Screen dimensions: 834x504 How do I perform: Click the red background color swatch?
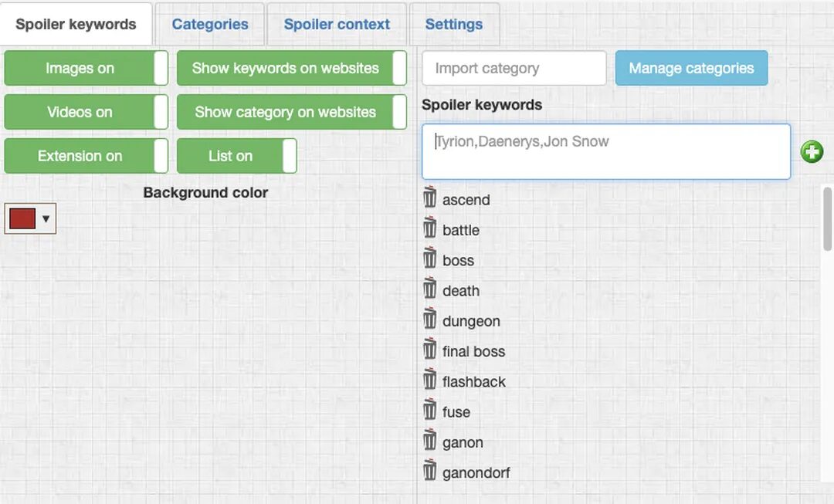pyautogui.click(x=22, y=219)
